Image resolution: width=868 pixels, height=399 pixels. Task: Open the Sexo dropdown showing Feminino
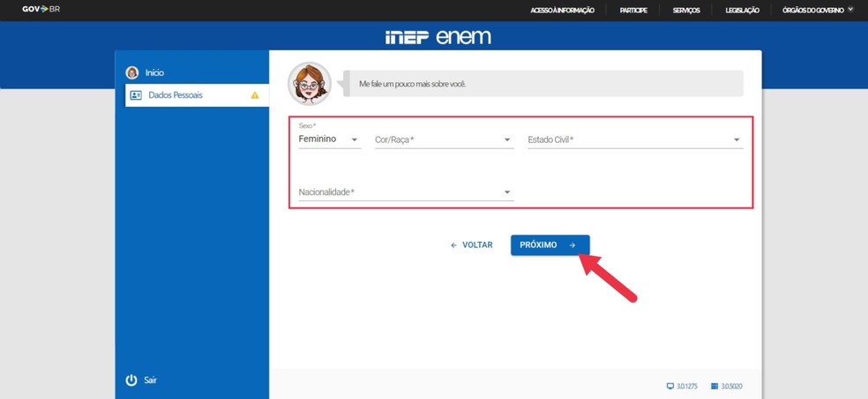point(330,139)
